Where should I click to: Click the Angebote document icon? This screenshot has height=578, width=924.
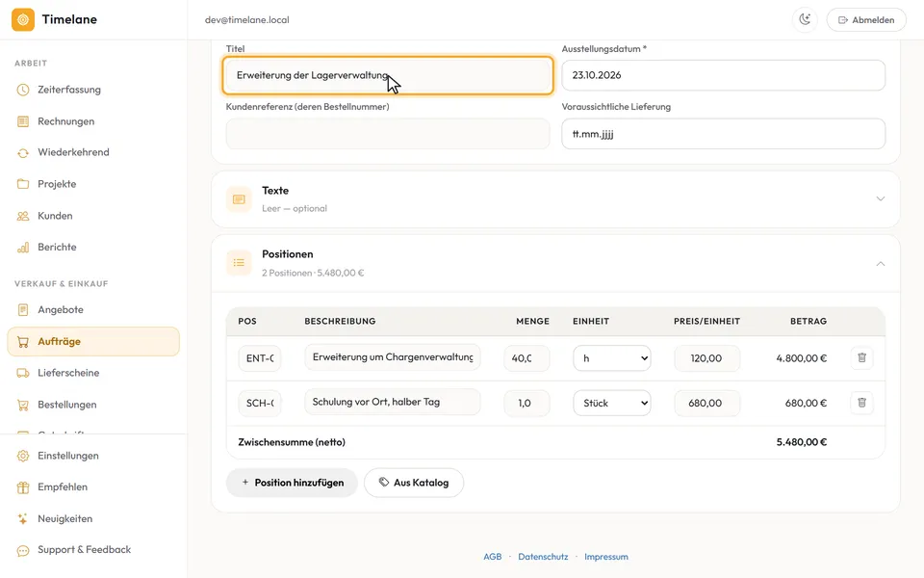click(x=23, y=309)
